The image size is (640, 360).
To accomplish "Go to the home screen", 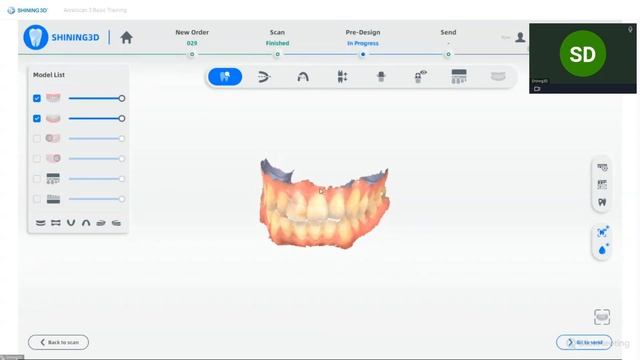I will point(127,38).
